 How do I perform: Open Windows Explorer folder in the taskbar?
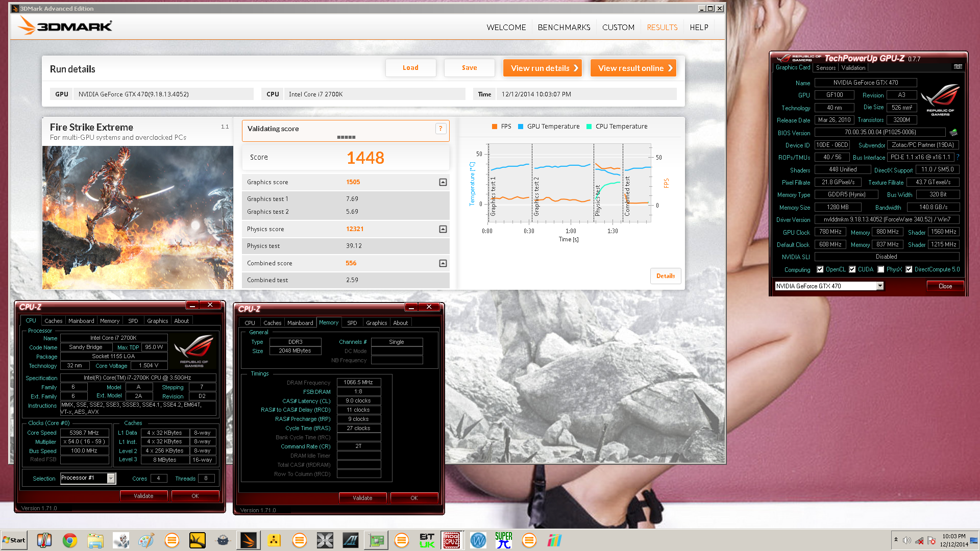click(x=95, y=540)
